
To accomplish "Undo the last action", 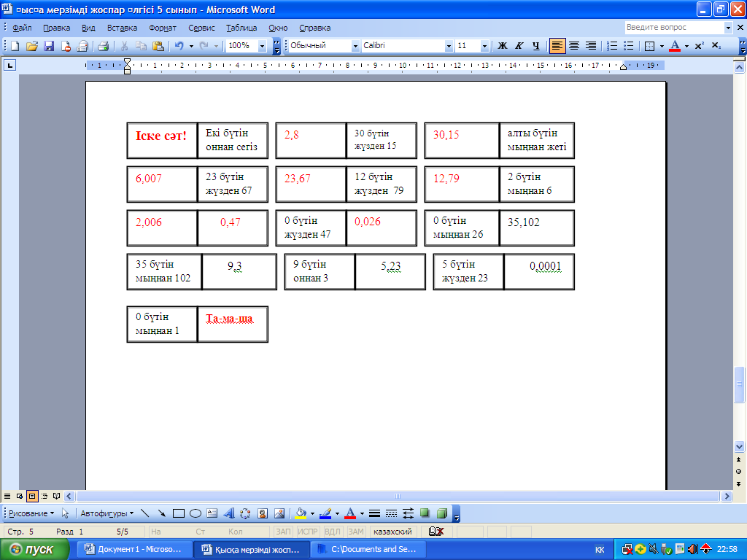I will [x=179, y=46].
